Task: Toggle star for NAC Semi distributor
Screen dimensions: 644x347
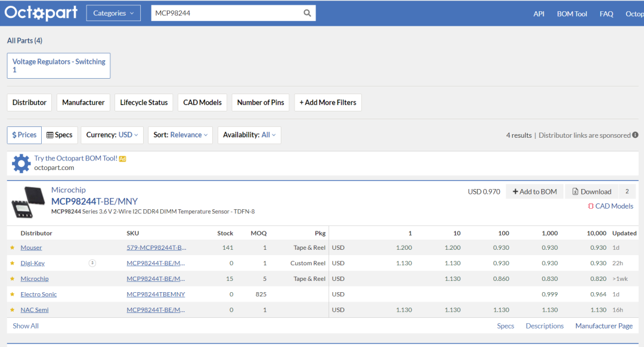Action: (13, 310)
